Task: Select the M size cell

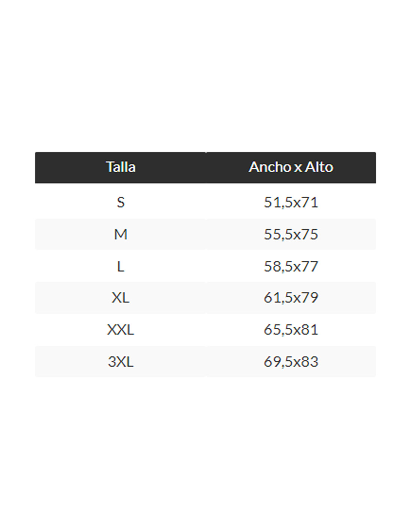Action: tap(121, 234)
